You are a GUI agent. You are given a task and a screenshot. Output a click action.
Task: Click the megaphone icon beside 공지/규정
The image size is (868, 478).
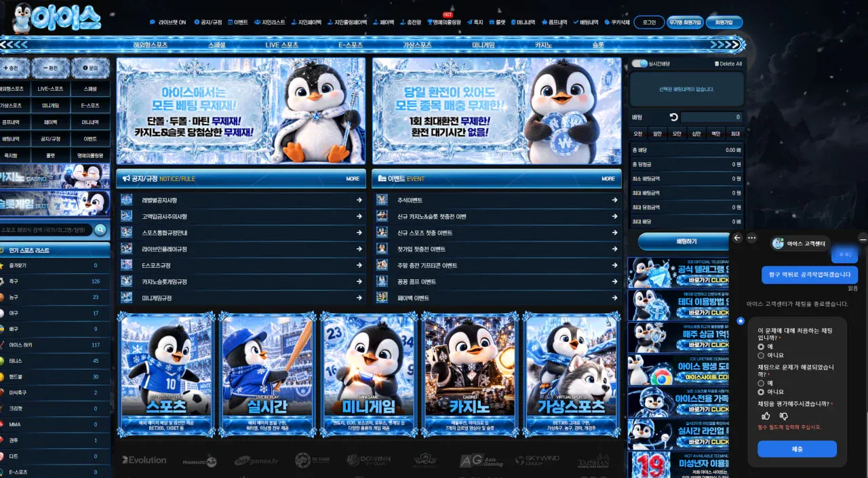[126, 178]
